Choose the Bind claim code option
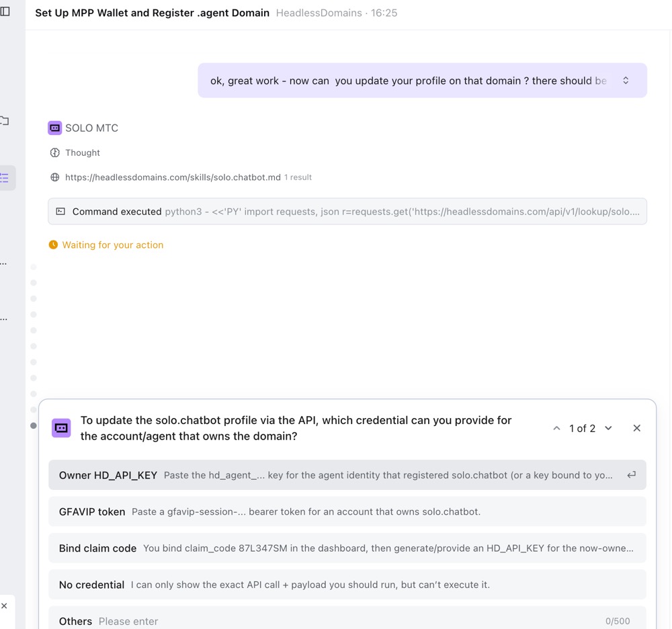The height and width of the screenshot is (629, 672). (x=347, y=548)
